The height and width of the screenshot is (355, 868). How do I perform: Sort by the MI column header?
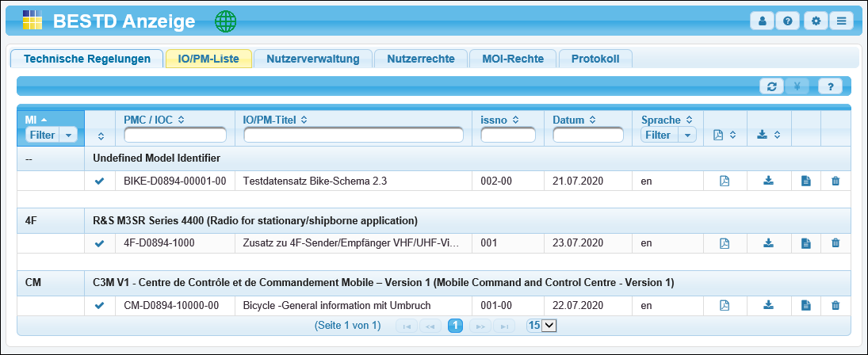(36, 119)
